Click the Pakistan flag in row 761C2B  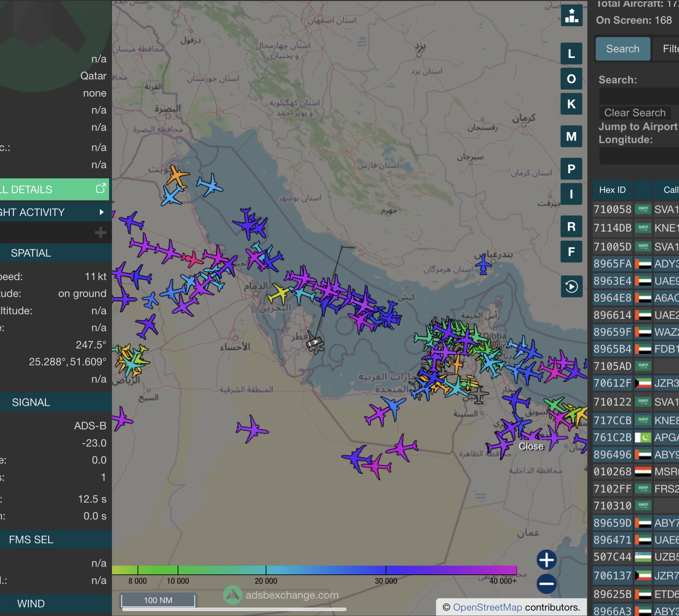[643, 437]
